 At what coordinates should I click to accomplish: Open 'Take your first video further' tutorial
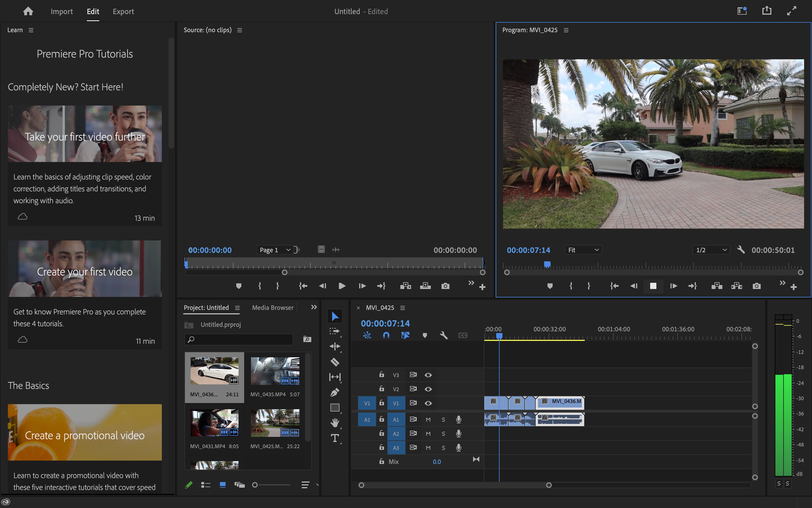(85, 166)
